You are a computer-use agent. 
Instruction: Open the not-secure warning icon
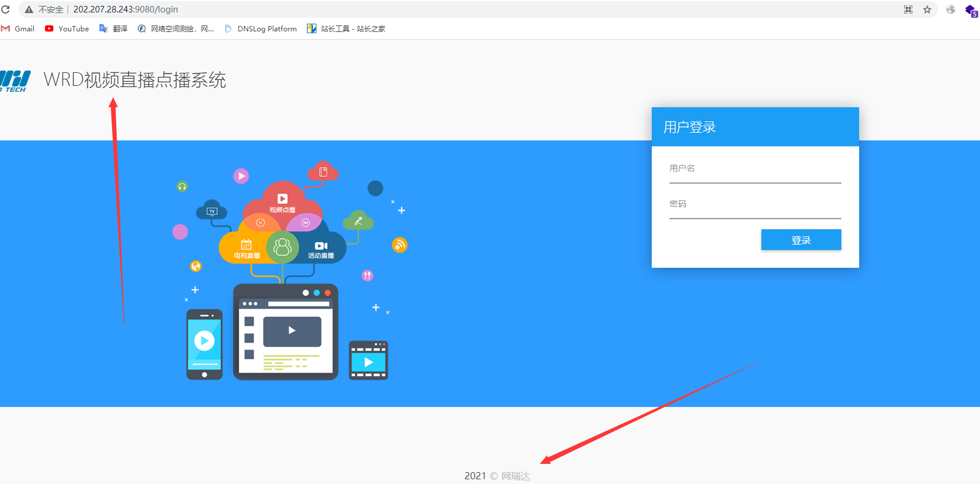pyautogui.click(x=28, y=9)
